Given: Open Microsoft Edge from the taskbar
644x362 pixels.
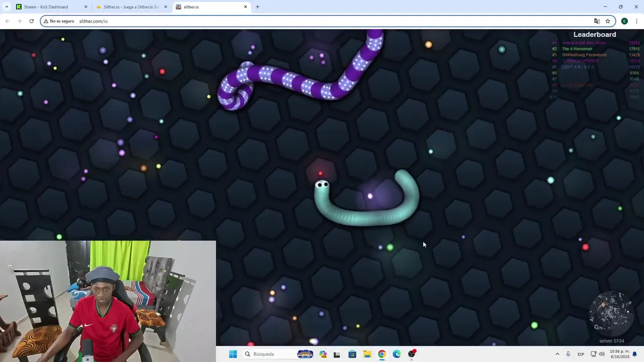Looking at the screenshot, I should 396,354.
